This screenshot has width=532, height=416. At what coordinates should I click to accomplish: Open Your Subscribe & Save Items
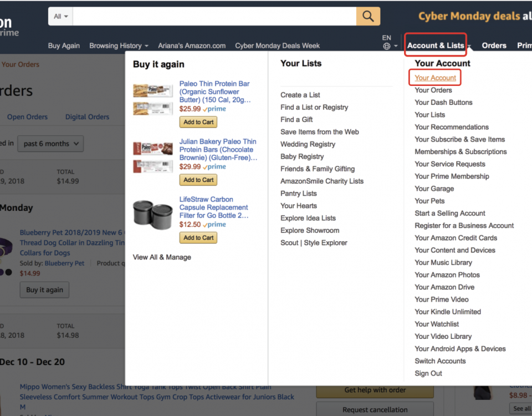[460, 139]
